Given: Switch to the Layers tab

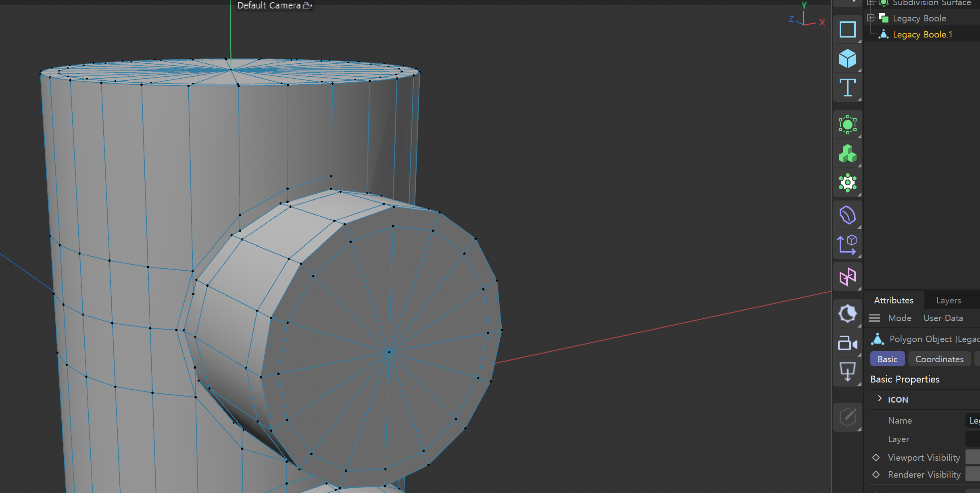Looking at the screenshot, I should coord(949,300).
